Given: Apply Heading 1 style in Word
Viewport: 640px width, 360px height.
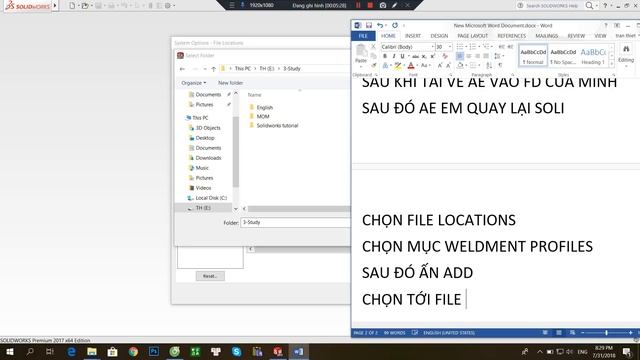Looking at the screenshot, I should coord(593,56).
